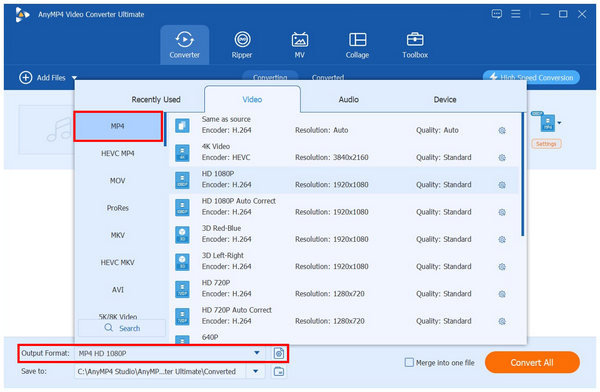Viewport: 600px width, 392px height.
Task: Click the 3D Red-Blue format icon
Action: pyautogui.click(x=182, y=235)
